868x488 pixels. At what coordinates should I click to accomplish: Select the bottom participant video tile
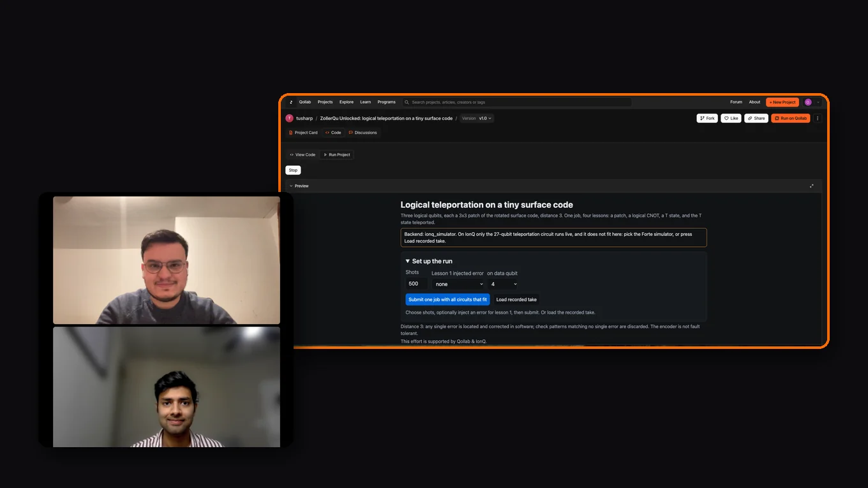(167, 387)
